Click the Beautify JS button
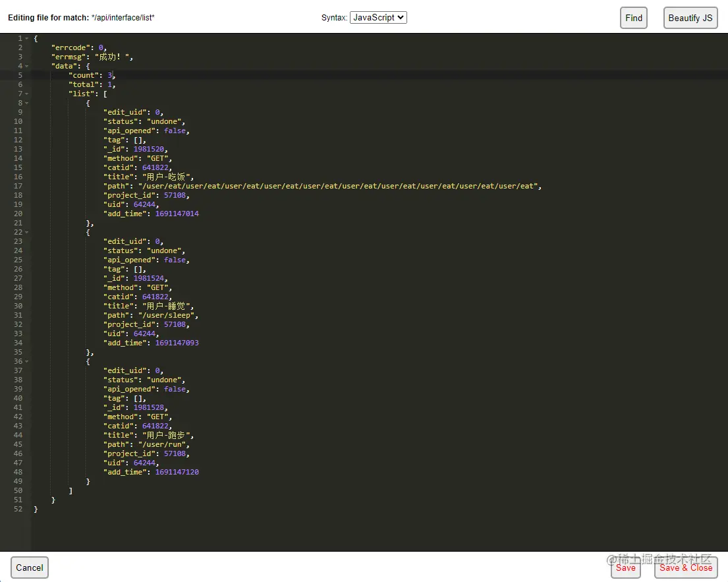The width and height of the screenshot is (728, 582). 690,18
